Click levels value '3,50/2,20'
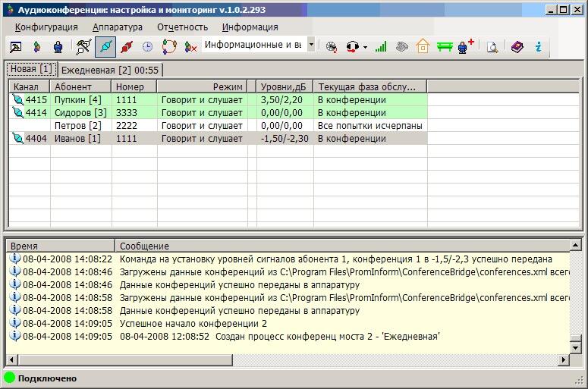The height and width of the screenshot is (389, 588). click(281, 100)
